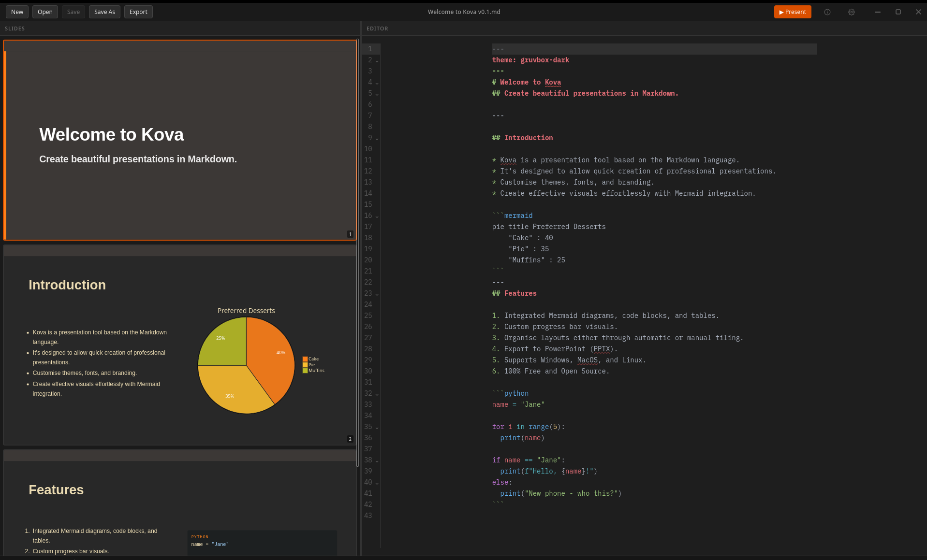Open a file with the Open button
The width and height of the screenshot is (927, 560).
click(45, 12)
